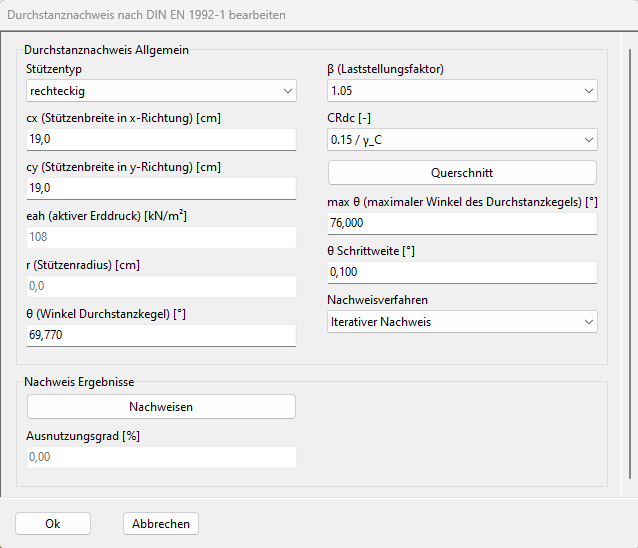
Task: Click the Ausnutzungsgrad result field
Action: (161, 457)
